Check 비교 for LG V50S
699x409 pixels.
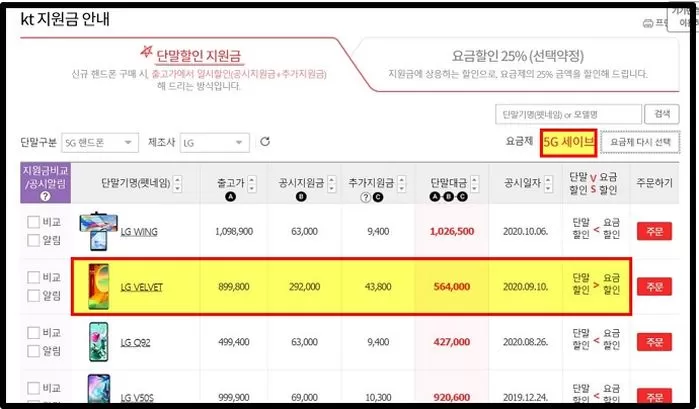coord(33,388)
